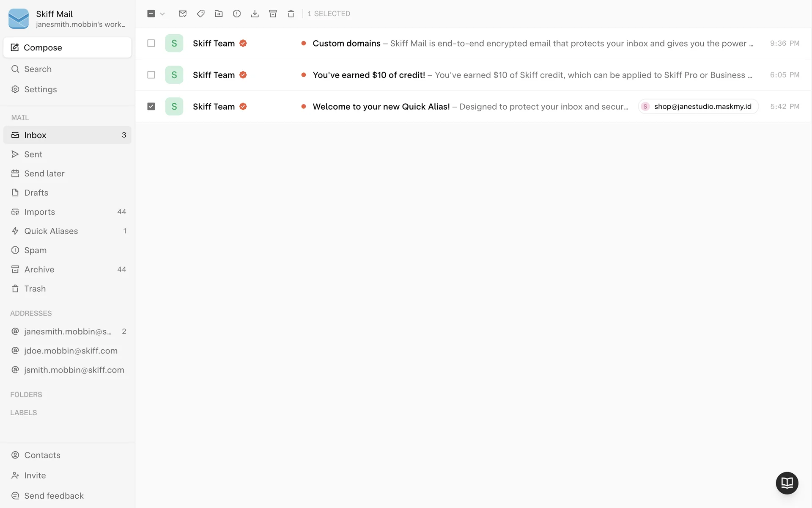Viewport: 812px width, 508px height.
Task: Go to the Archive mailbox
Action: coord(39,269)
